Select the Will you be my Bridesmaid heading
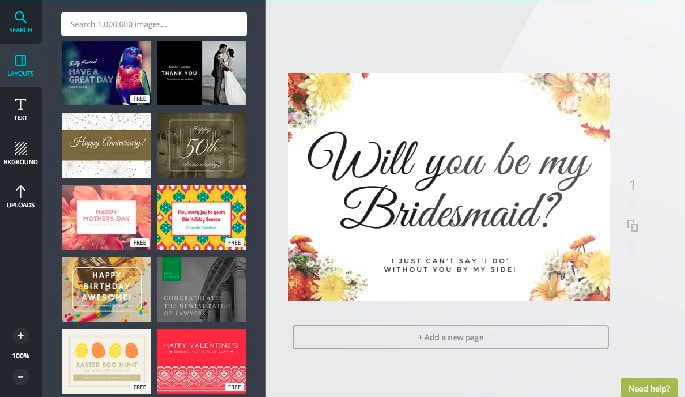This screenshot has height=397, width=685. pos(449,180)
